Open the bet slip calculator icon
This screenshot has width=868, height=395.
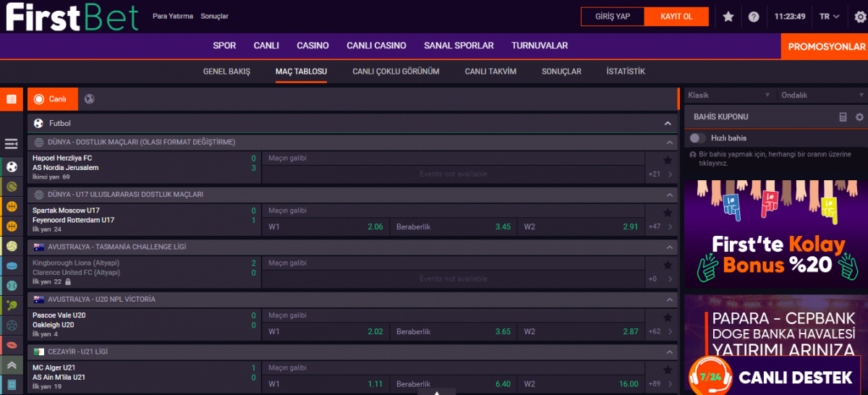click(843, 116)
